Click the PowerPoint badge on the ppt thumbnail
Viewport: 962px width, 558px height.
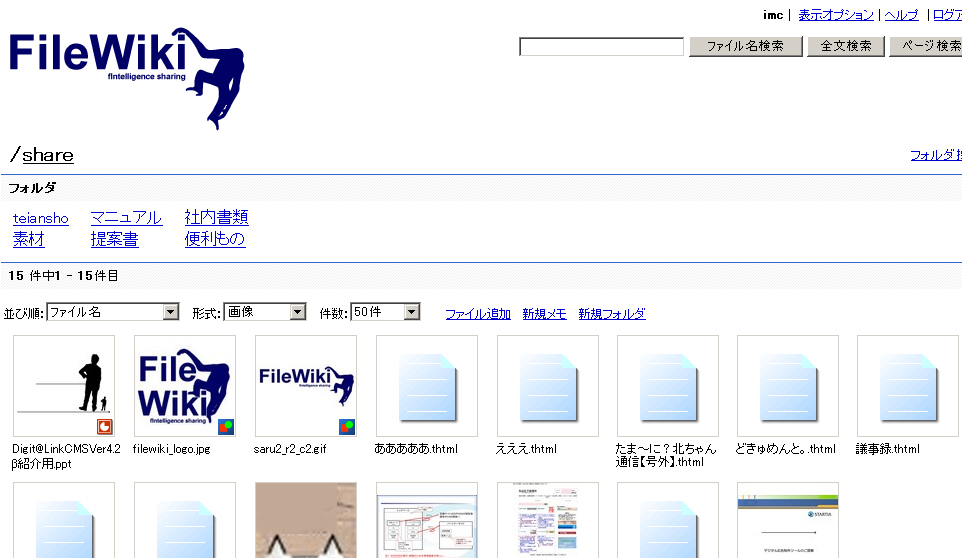(105, 426)
